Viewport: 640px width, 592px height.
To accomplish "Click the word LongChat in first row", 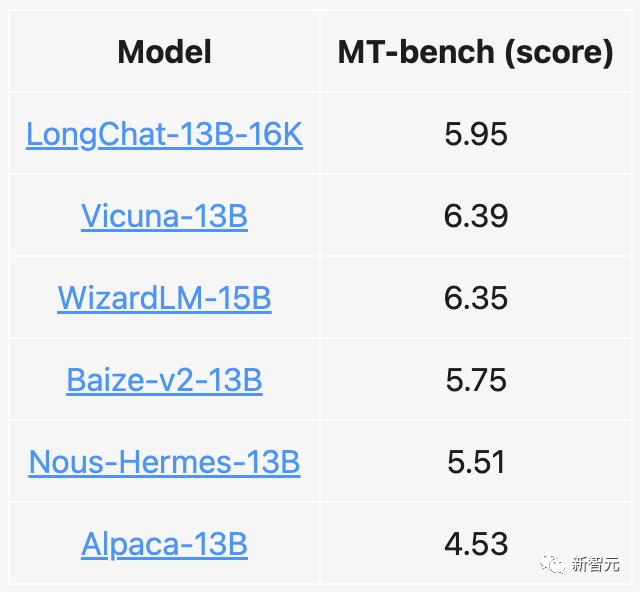I will (x=96, y=134).
